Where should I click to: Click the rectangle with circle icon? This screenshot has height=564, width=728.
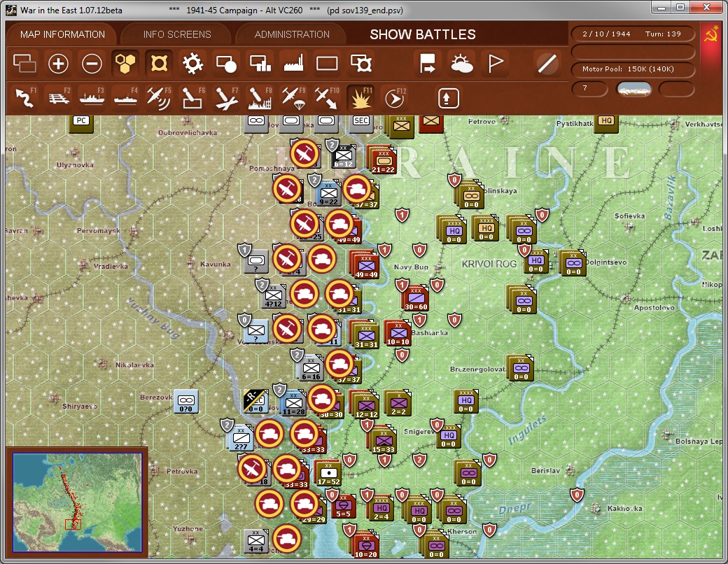226,64
